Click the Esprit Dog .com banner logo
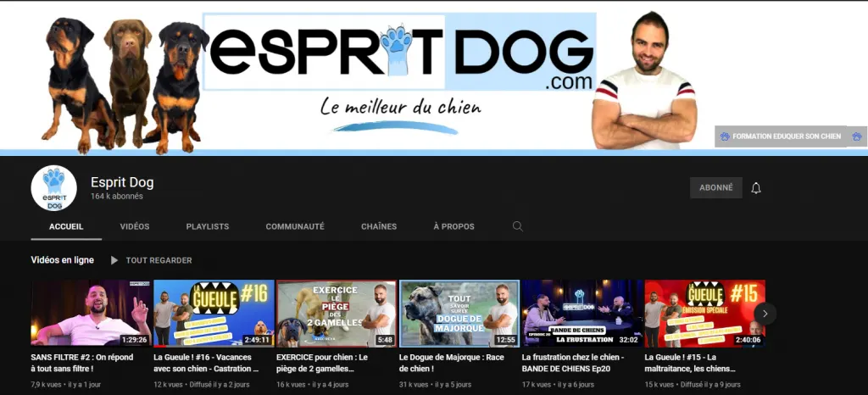Image resolution: width=868 pixels, height=395 pixels. [399, 52]
